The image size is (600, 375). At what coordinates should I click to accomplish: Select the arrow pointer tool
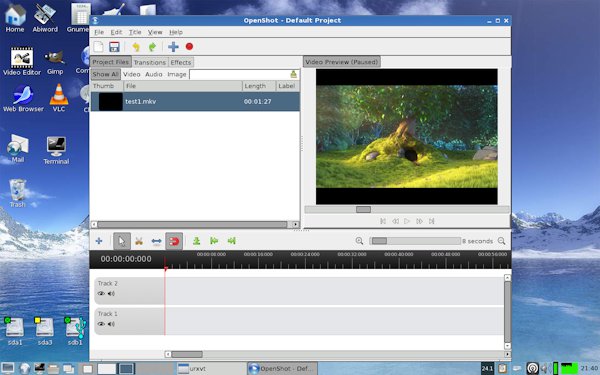click(122, 241)
